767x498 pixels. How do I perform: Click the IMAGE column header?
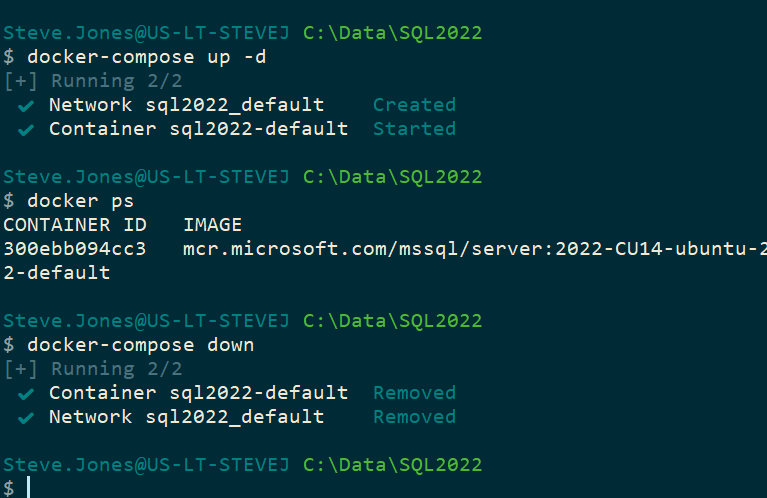(212, 225)
